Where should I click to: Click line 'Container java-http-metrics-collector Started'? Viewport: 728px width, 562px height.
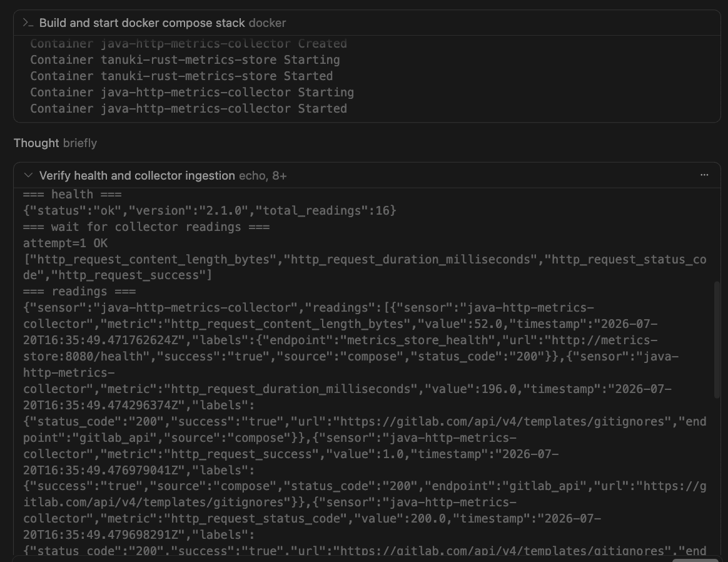188,109
